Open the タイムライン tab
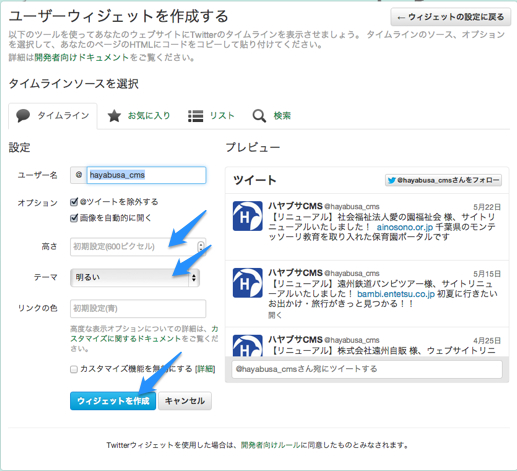This screenshot has width=517, height=471. [53, 116]
